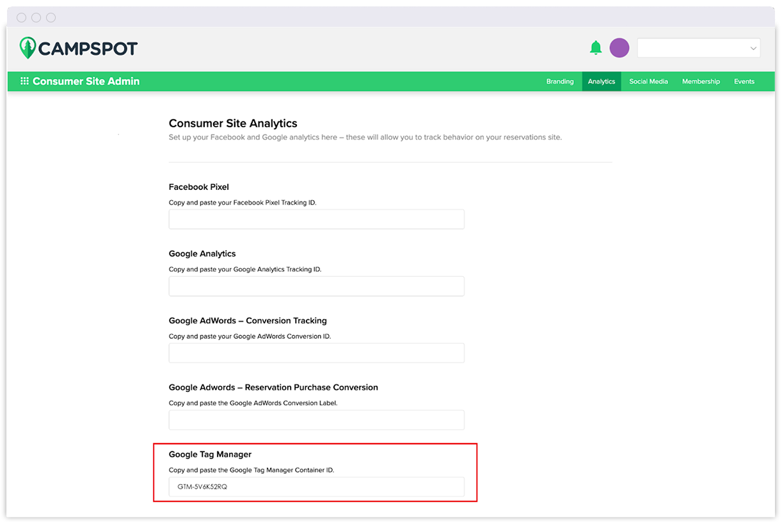Maximize the window with the third circle button

pos(51,17)
